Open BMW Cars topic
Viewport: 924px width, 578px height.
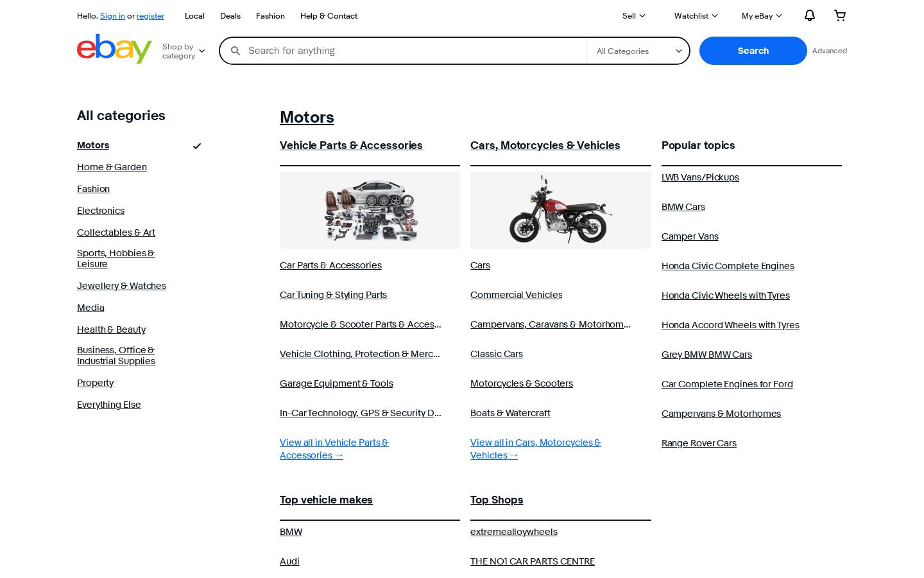tap(683, 207)
